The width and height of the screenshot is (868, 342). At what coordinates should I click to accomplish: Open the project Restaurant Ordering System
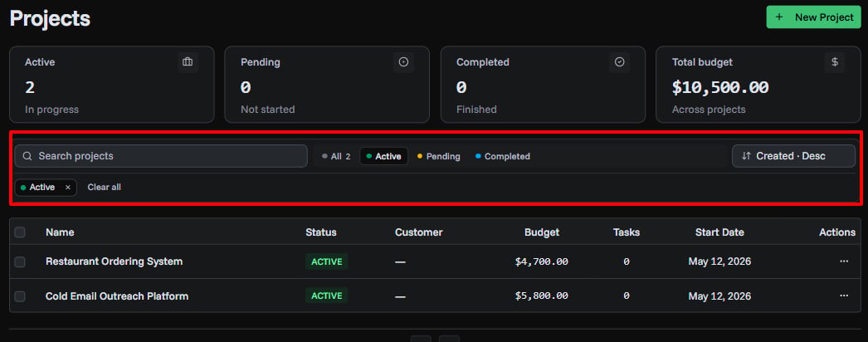114,261
